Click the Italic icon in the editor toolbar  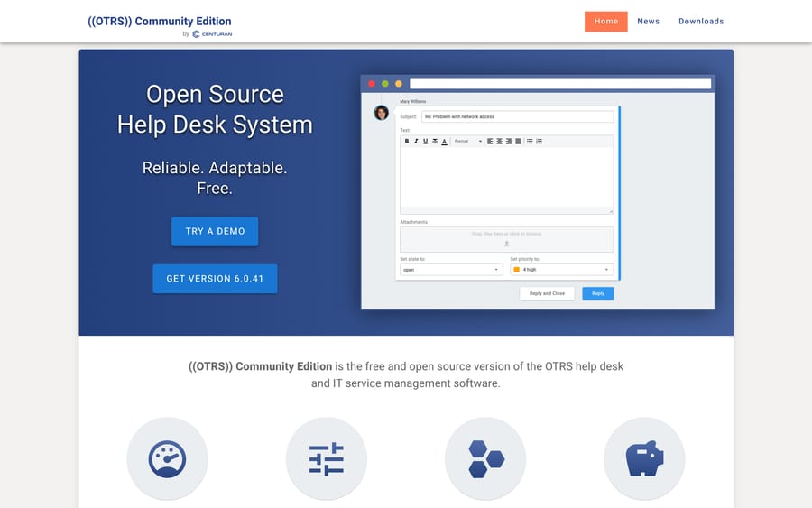click(x=416, y=142)
